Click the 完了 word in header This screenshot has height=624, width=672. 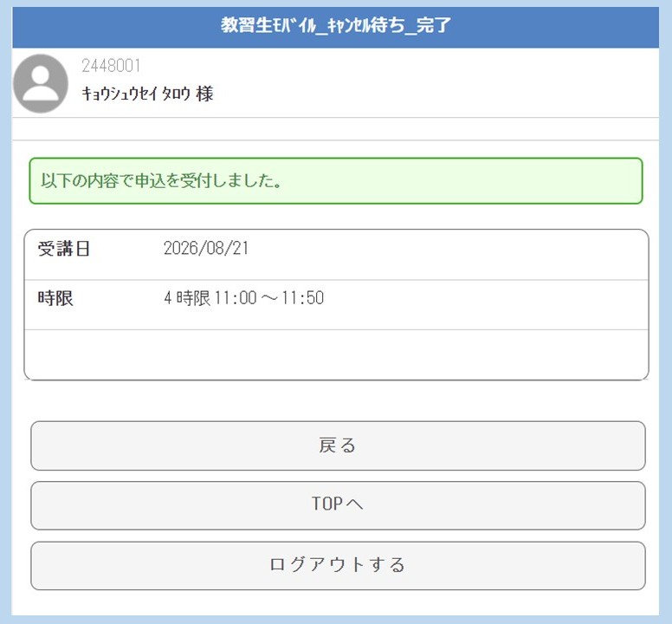pos(433,25)
